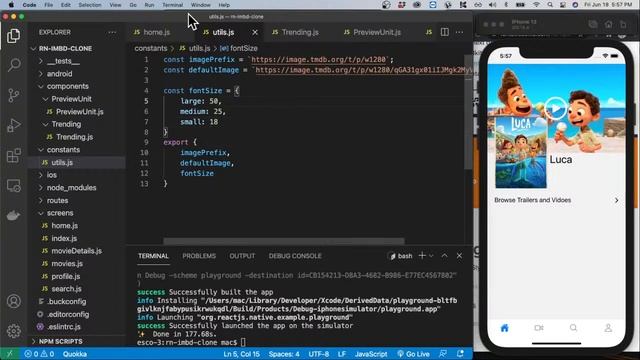Image resolution: width=640 pixels, height=360 pixels.
Task: Click Spaces: 4 indentation setting
Action: click(284, 354)
